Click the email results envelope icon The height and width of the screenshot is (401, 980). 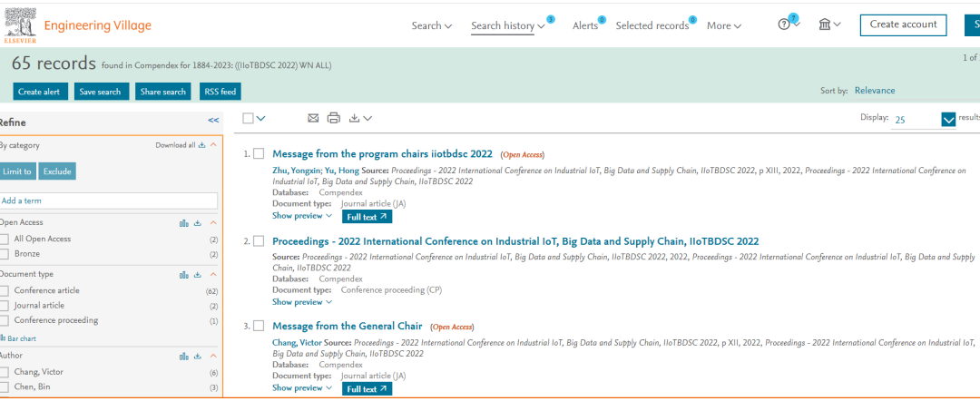click(x=313, y=118)
